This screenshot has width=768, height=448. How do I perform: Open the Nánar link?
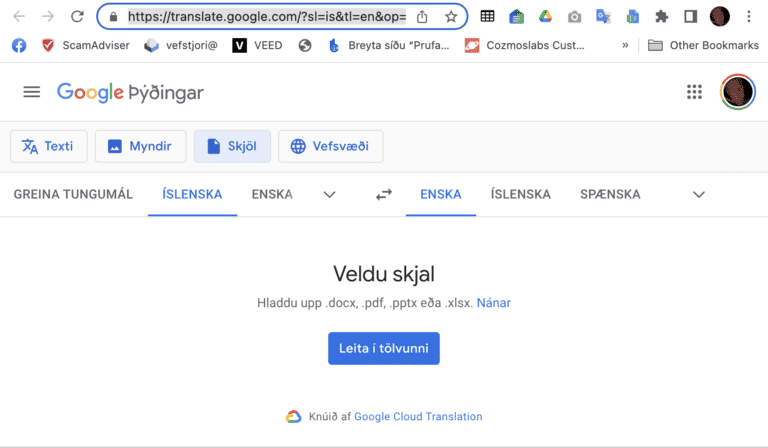tap(494, 302)
